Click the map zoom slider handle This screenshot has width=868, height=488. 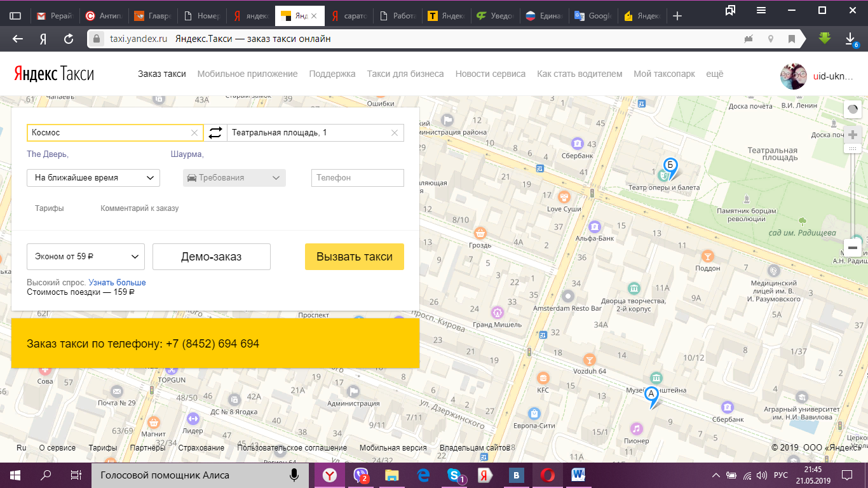click(x=853, y=148)
